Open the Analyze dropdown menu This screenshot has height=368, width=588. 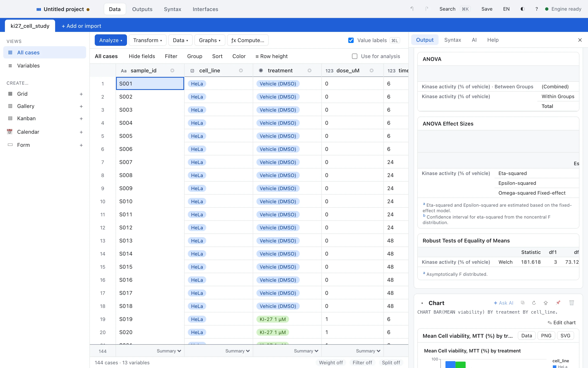coord(111,40)
